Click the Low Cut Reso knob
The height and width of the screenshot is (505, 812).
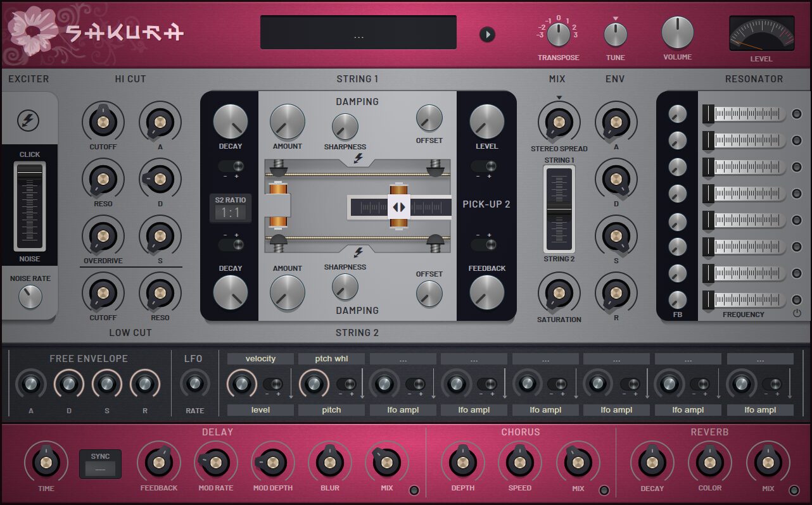[160, 292]
